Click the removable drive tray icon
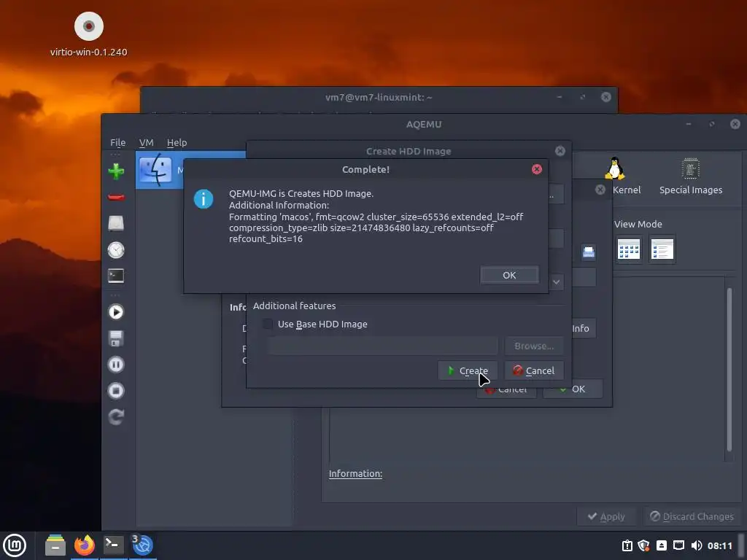 tap(661, 545)
